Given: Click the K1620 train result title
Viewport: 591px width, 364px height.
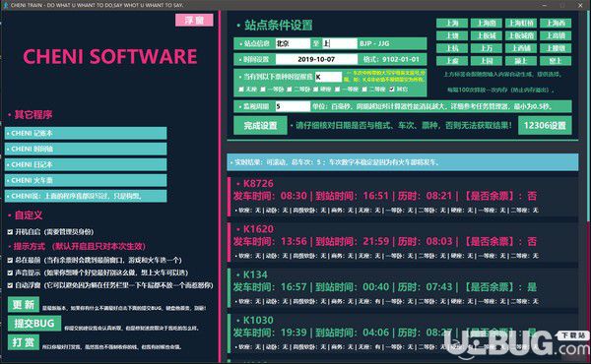Looking at the screenshot, I should point(258,229).
